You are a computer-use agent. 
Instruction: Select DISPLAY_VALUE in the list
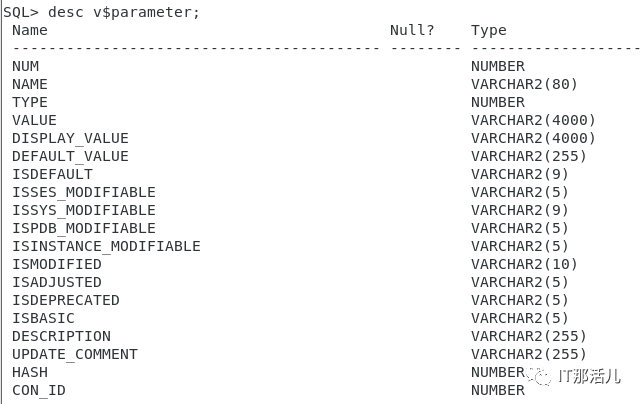coord(70,138)
